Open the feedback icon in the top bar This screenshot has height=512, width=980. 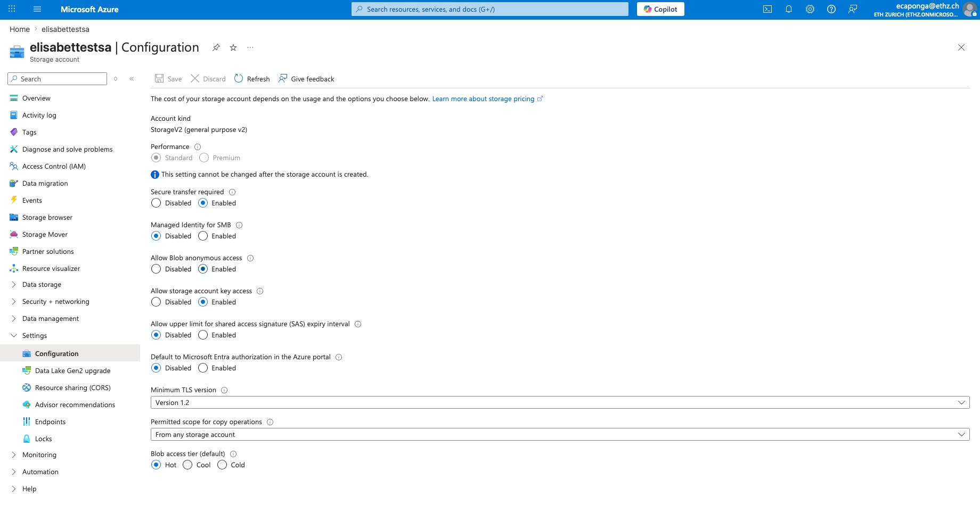click(x=853, y=9)
